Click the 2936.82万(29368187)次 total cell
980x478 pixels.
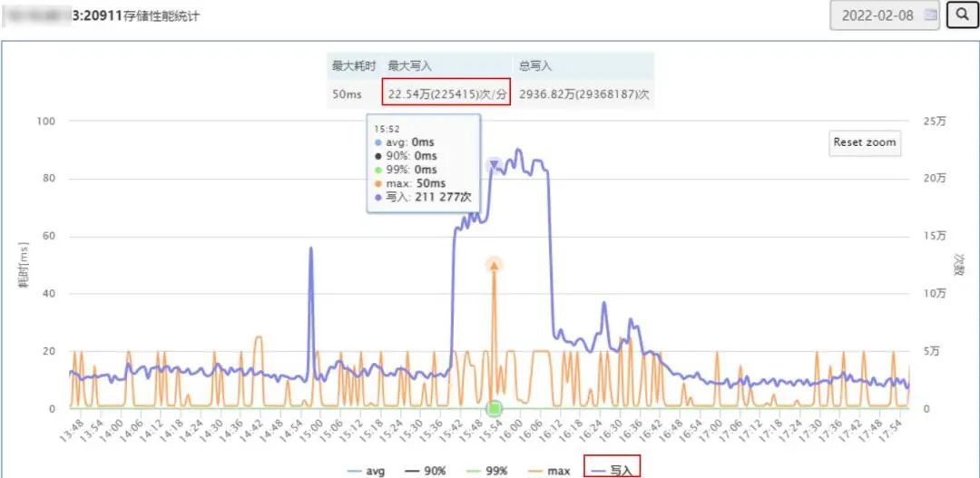tap(583, 93)
